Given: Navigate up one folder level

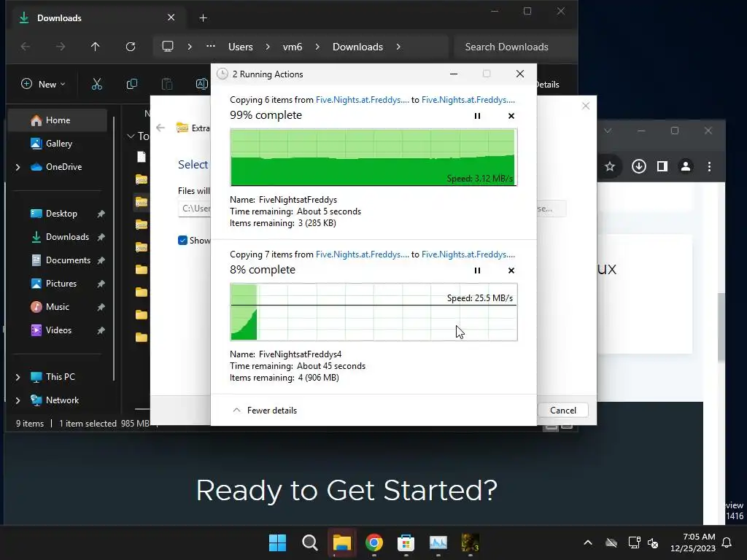Looking at the screenshot, I should click(96, 47).
